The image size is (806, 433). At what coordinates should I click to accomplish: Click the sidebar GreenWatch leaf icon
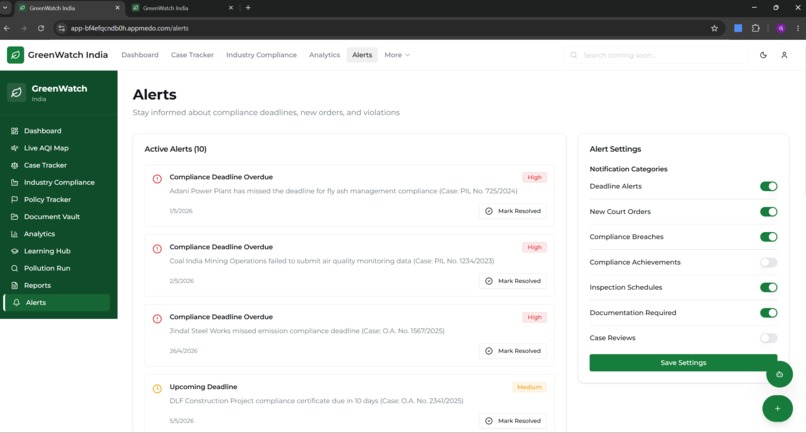point(16,93)
